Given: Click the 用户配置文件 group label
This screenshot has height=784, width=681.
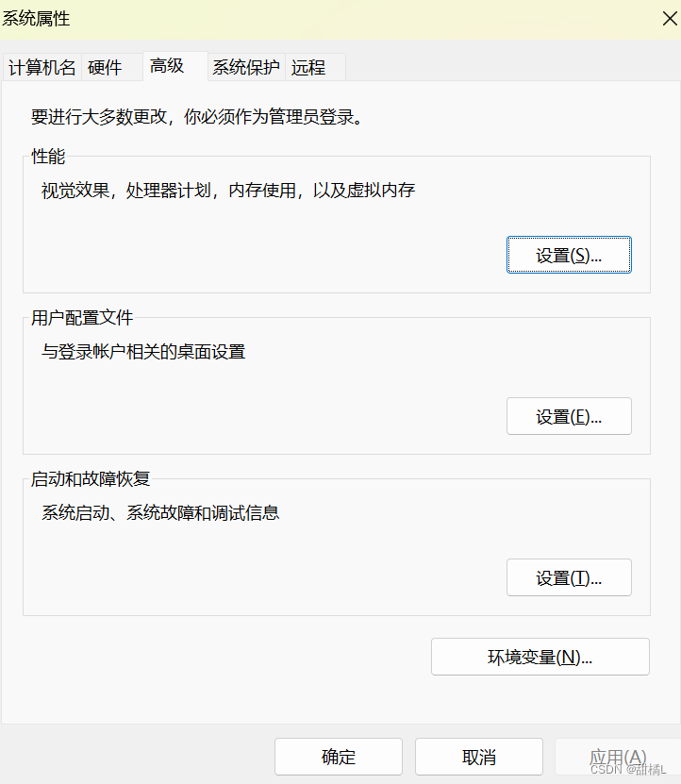Looking at the screenshot, I should click(x=82, y=318).
